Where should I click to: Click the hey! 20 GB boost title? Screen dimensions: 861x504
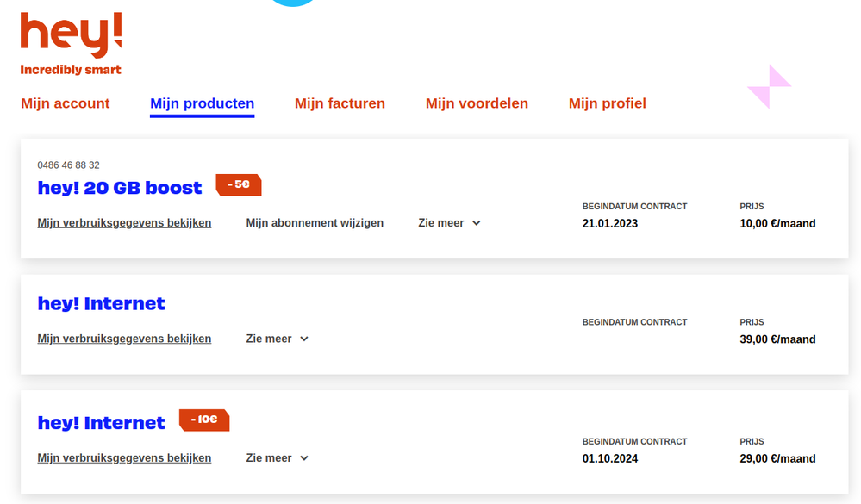pyautogui.click(x=120, y=188)
